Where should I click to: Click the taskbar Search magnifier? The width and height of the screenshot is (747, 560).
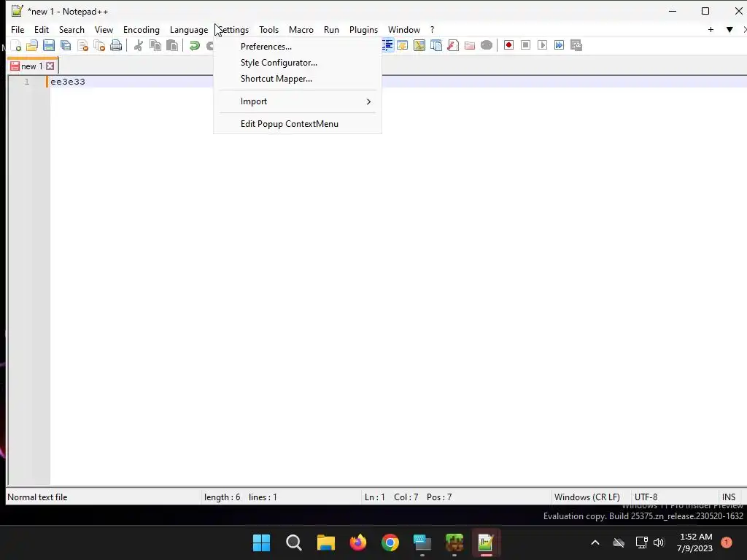coord(293,542)
